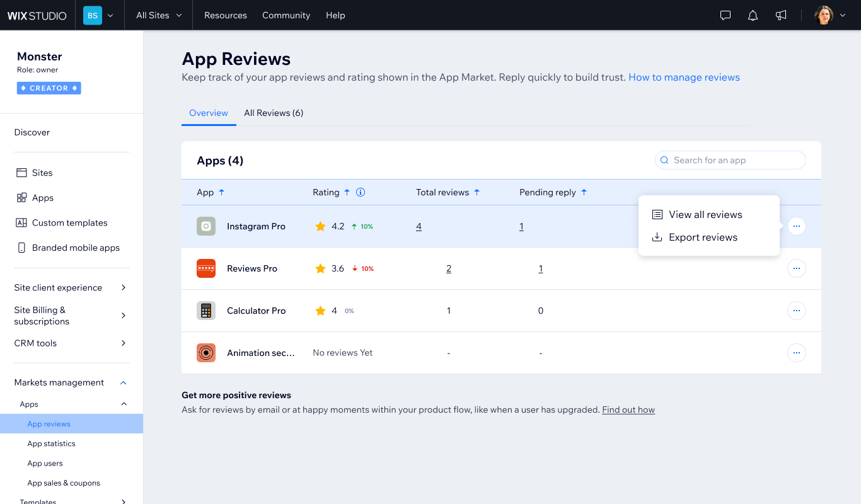Open Instagram Pro pending reply count 1

[521, 226]
